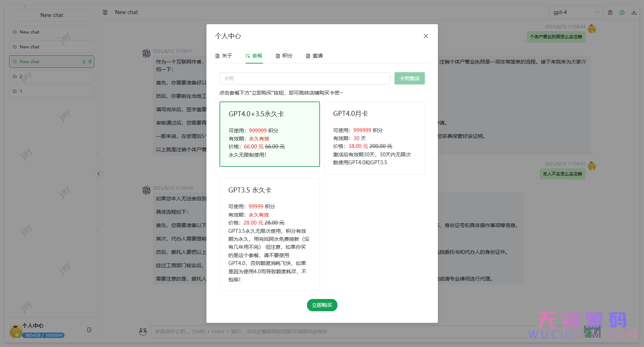Open the hamburger menu beside New chat title
Image resolution: width=644 pixels, height=347 pixels.
click(105, 12)
